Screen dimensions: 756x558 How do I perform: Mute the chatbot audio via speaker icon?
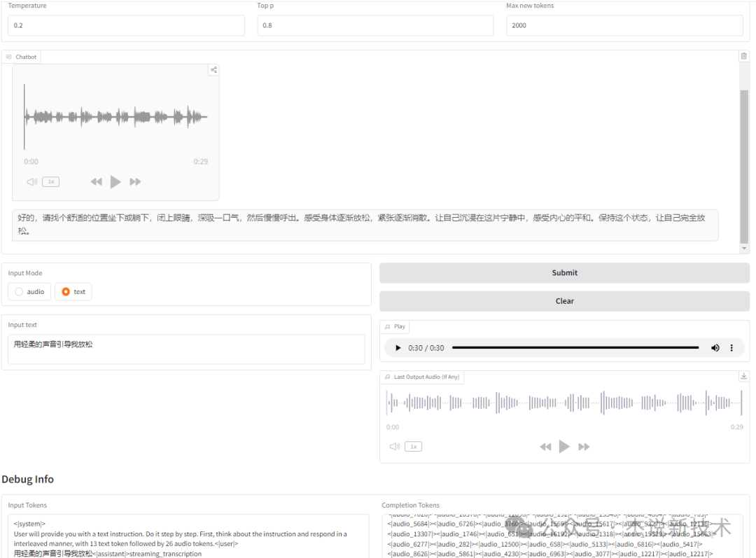click(x=31, y=182)
